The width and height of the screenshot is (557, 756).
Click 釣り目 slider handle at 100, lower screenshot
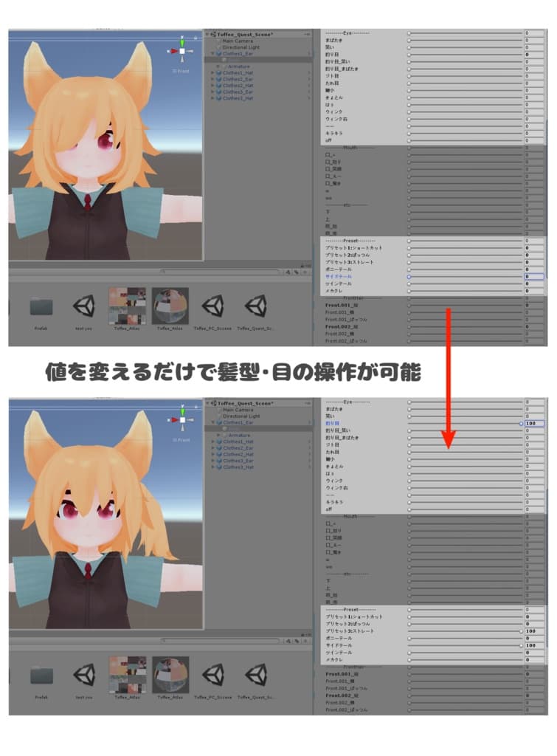pos(522,423)
